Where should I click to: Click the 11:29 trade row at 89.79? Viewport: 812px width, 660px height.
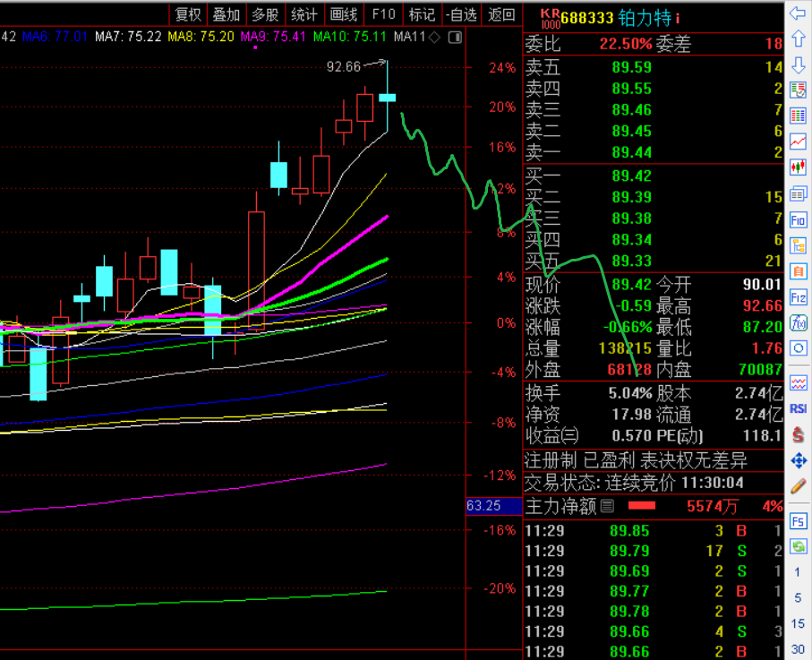(x=653, y=551)
